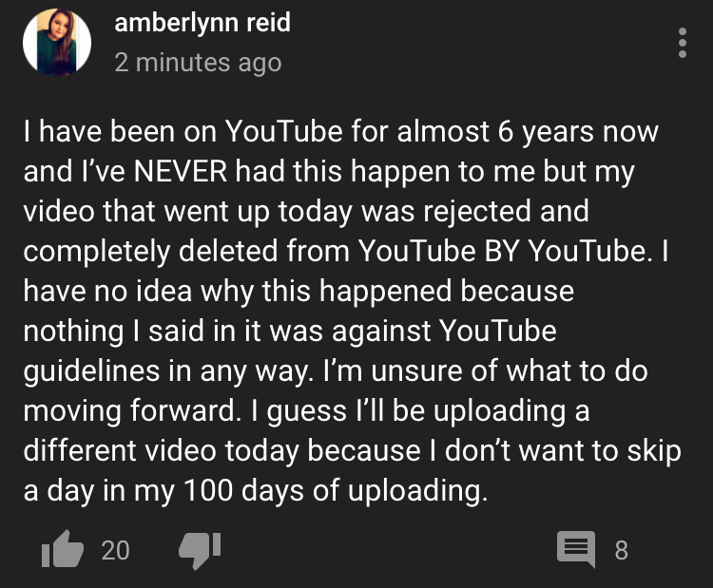View the 8 replies count
Viewport: 713px width, 588px height.
[x=621, y=550]
